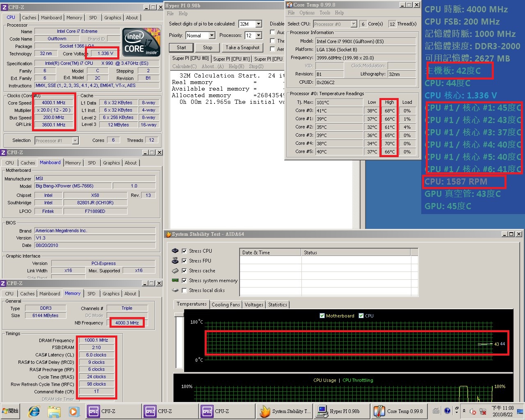Click the Stop button in Hyper PI

[208, 48]
